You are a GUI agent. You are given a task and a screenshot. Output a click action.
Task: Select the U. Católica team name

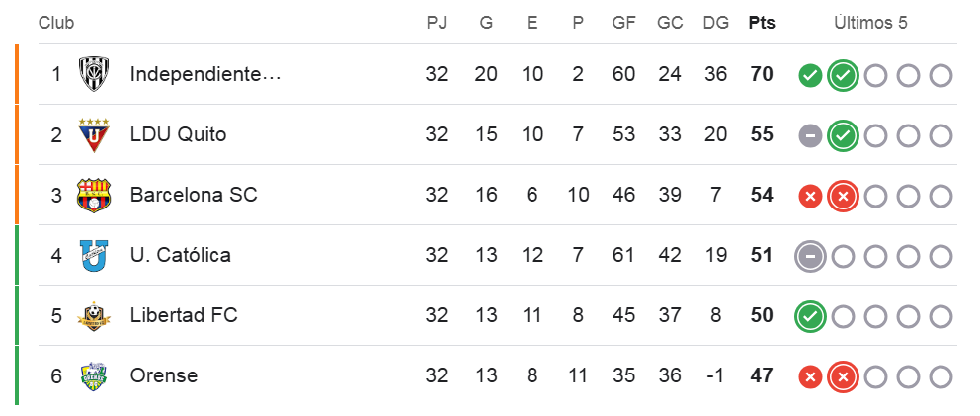(x=181, y=255)
